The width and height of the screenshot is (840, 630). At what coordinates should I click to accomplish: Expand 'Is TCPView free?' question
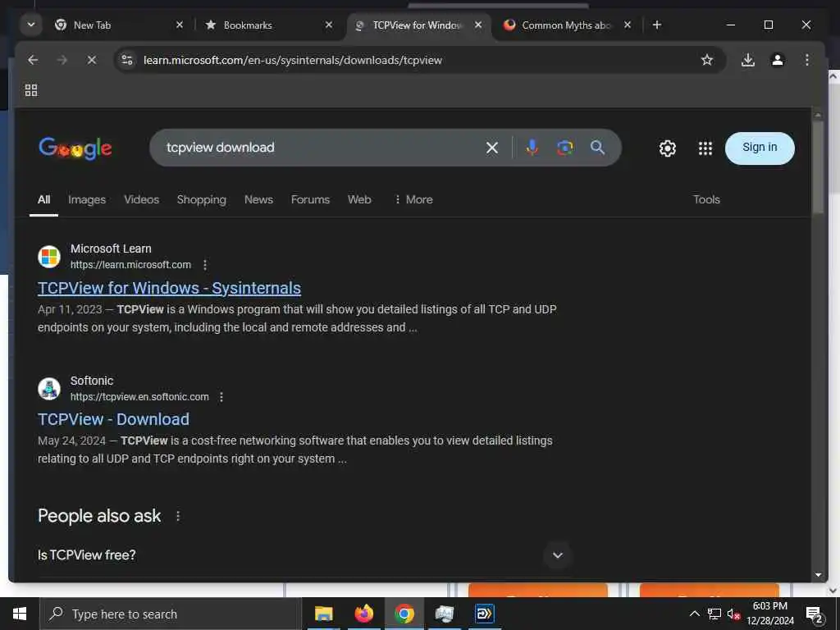click(x=558, y=555)
